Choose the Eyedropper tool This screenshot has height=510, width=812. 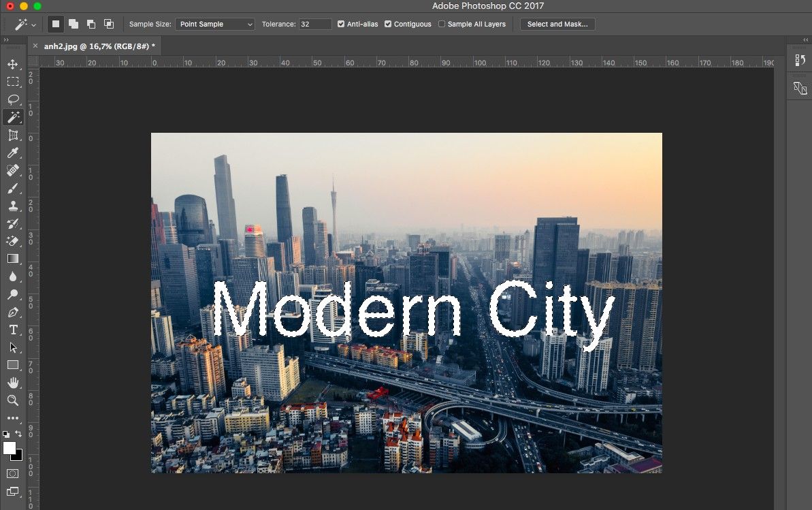pos(12,153)
